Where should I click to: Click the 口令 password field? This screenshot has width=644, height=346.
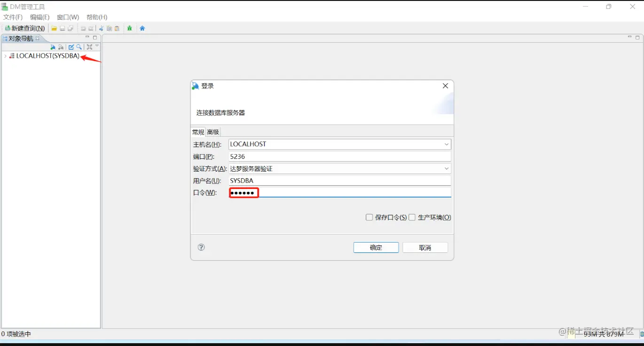pyautogui.click(x=340, y=193)
